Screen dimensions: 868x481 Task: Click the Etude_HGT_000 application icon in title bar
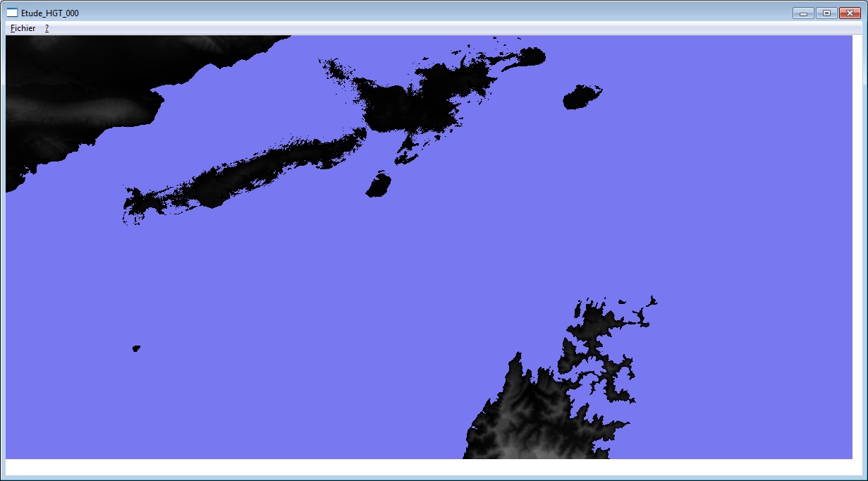[12, 13]
